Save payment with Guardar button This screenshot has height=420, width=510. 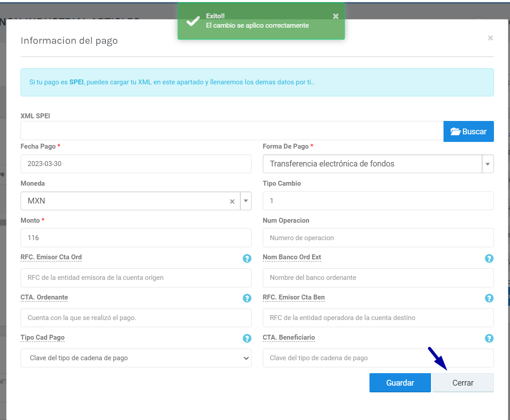[x=400, y=383]
